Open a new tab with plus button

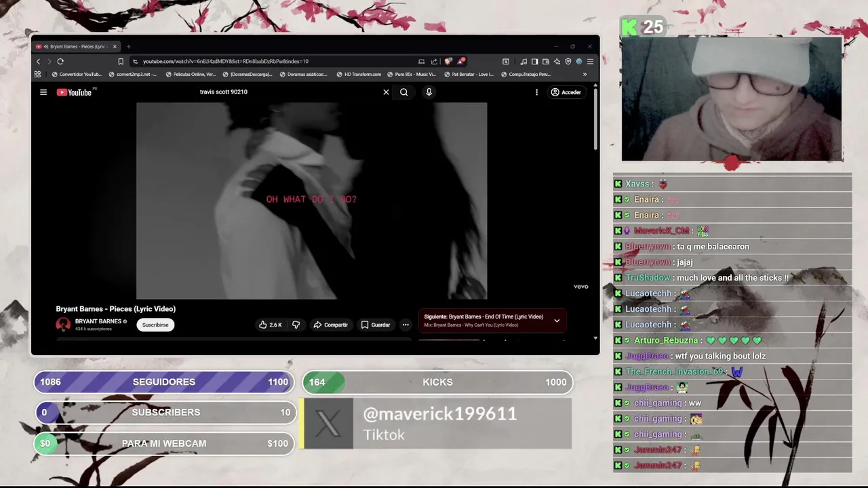[x=128, y=47]
